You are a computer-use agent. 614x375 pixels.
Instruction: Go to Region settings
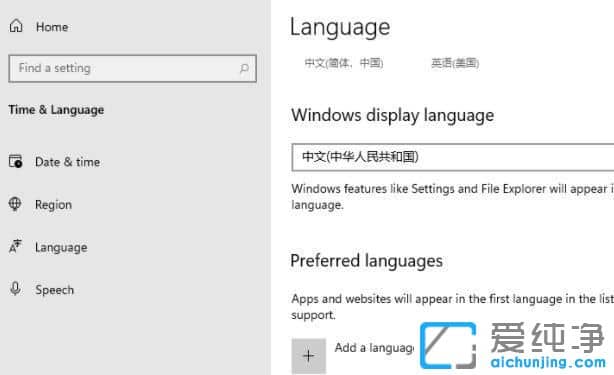pyautogui.click(x=53, y=205)
